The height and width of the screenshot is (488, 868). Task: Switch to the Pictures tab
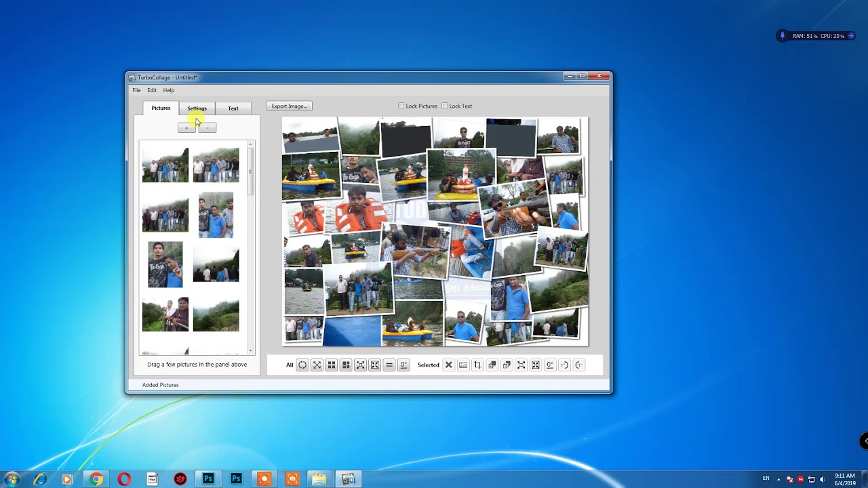point(161,108)
